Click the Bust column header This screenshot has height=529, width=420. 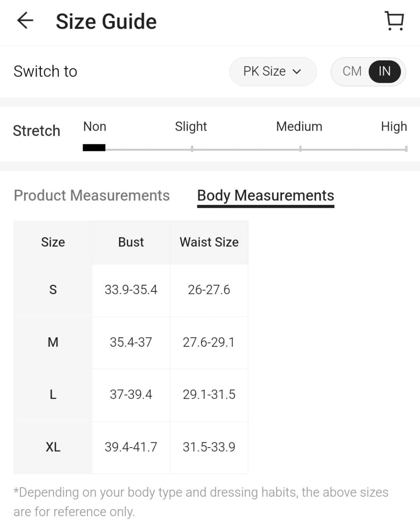[x=131, y=242]
